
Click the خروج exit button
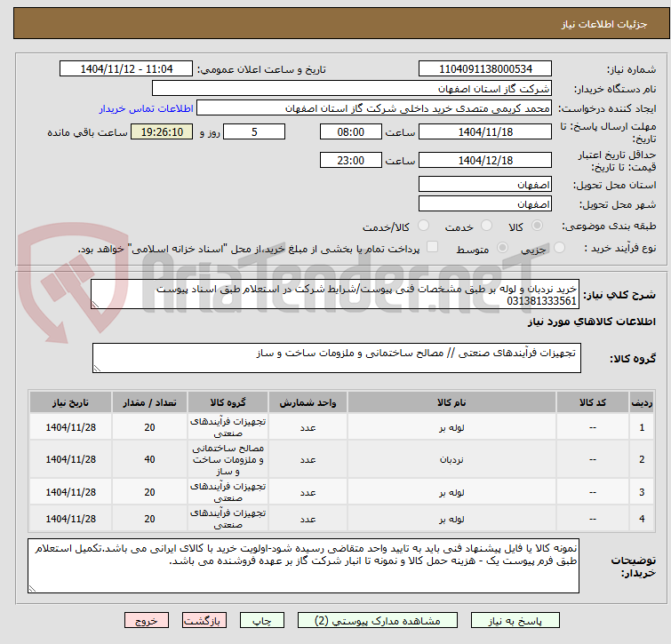[147, 621]
